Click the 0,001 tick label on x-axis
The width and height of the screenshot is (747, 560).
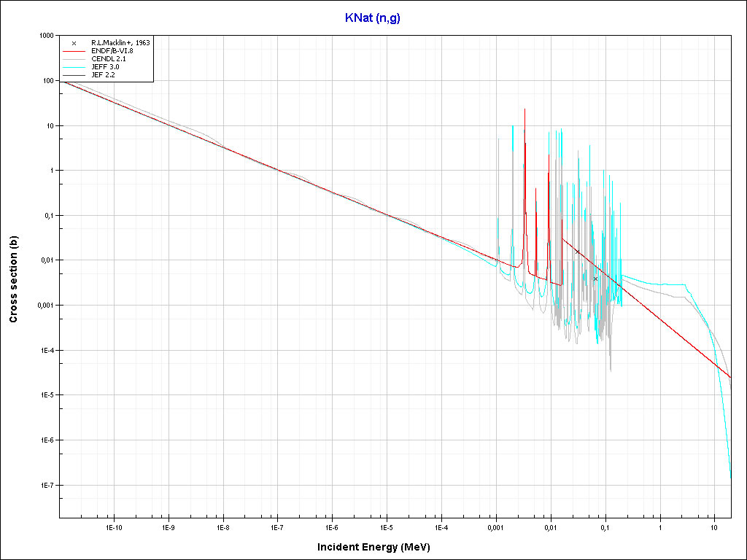(495, 527)
